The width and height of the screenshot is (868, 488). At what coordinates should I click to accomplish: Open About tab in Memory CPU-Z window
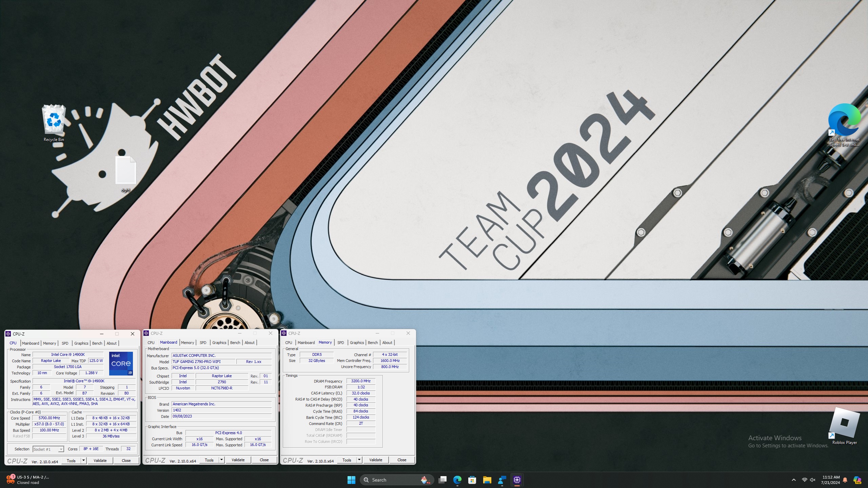(x=387, y=343)
